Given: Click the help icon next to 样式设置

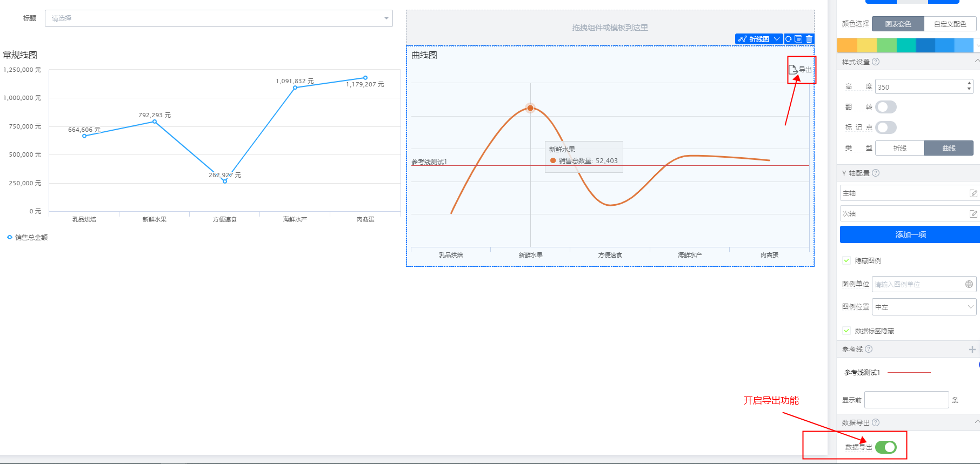Looking at the screenshot, I should [x=876, y=62].
